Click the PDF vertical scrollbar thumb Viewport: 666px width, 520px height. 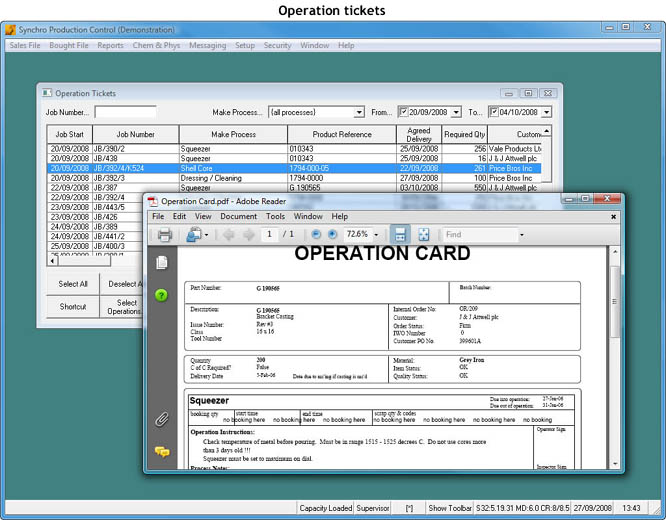coord(615,301)
